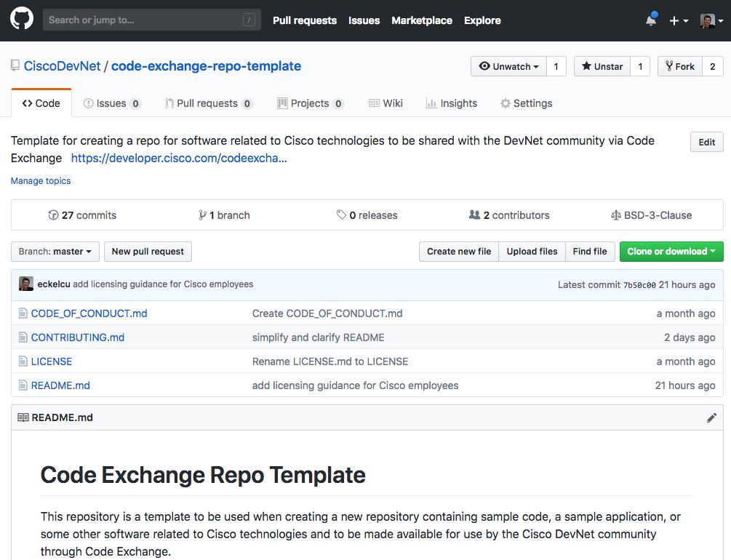Open the LICENSE file
The height and width of the screenshot is (560, 731).
[x=52, y=361]
